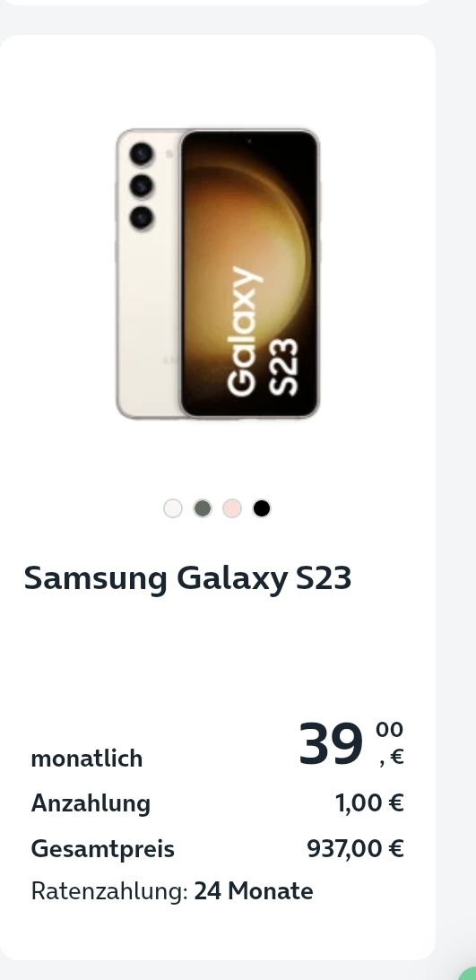Click the 1,00 € down payment amount
The height and width of the screenshot is (980, 476).
coord(370,802)
